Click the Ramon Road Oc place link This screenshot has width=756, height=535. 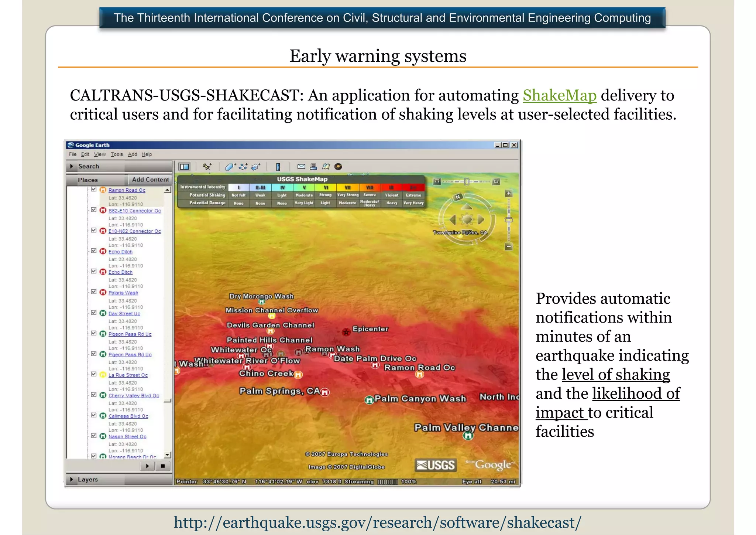tap(127, 190)
